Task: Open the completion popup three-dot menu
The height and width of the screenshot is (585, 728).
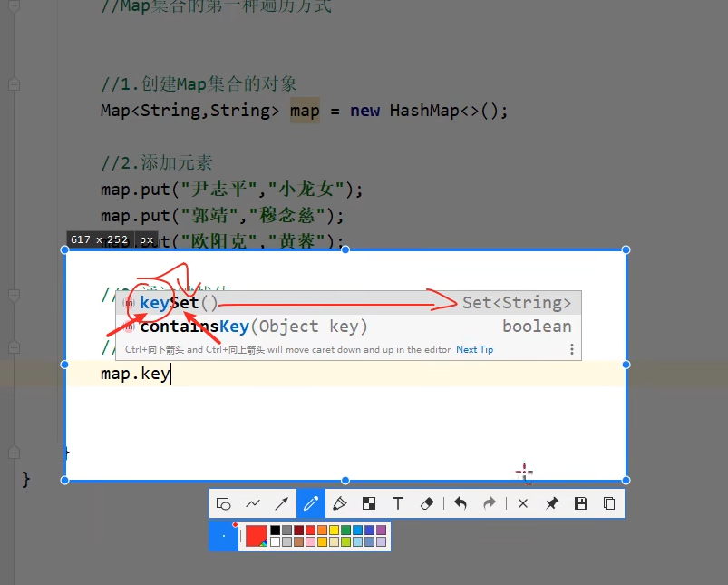Action: [571, 349]
